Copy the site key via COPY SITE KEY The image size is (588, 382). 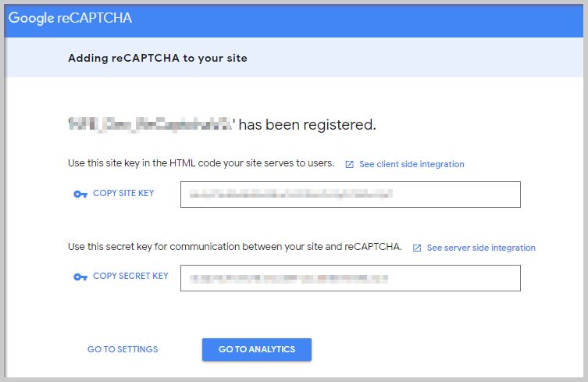(123, 193)
